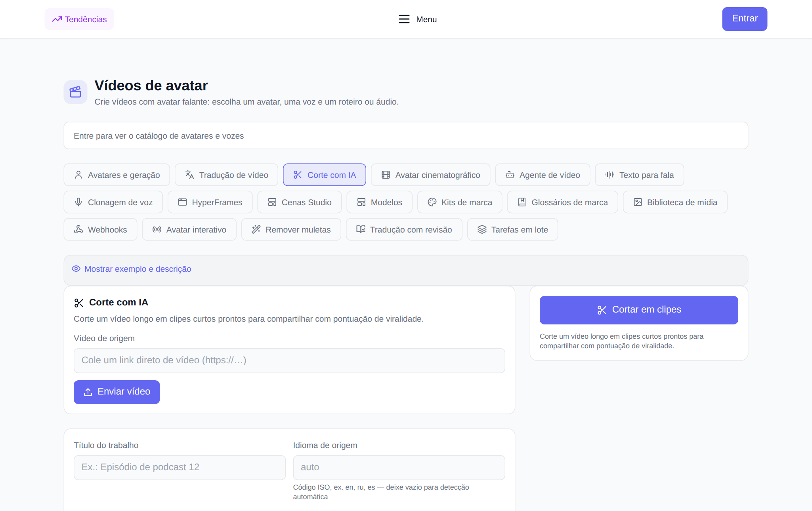Click the image icon in Biblioteca de mídia
The image size is (812, 511).
[x=638, y=202]
